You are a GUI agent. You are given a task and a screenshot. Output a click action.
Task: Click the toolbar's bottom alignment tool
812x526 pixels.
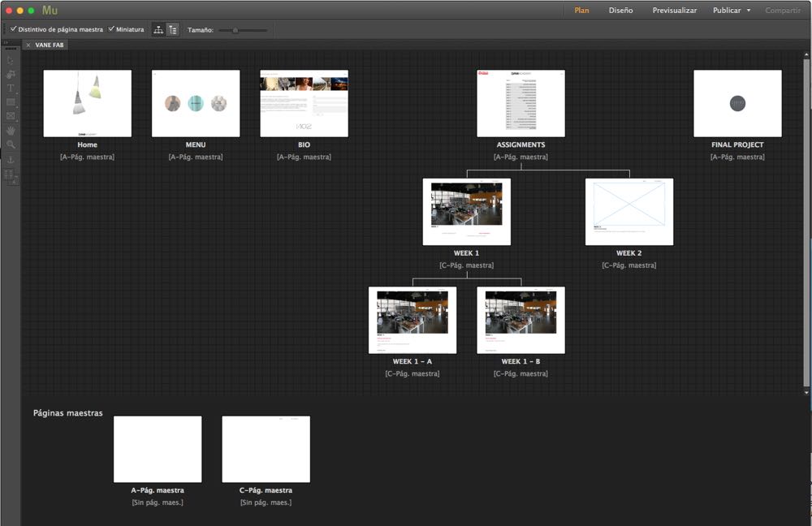pos(11,176)
